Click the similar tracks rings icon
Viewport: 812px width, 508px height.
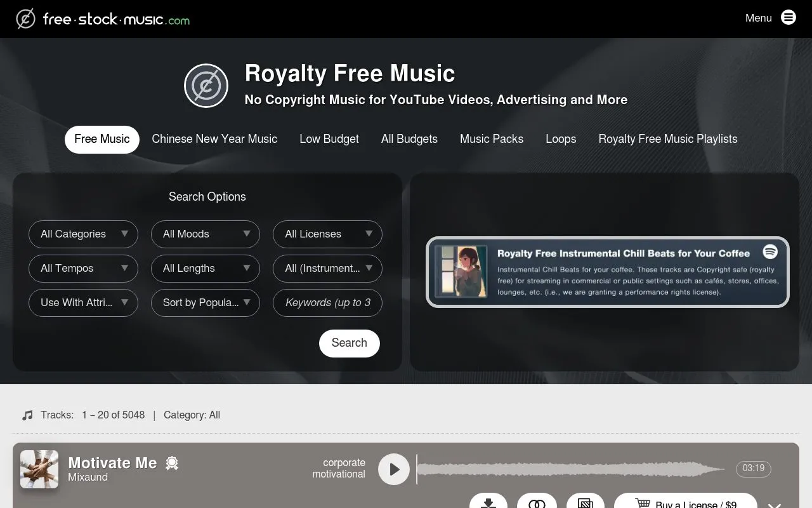click(537, 502)
